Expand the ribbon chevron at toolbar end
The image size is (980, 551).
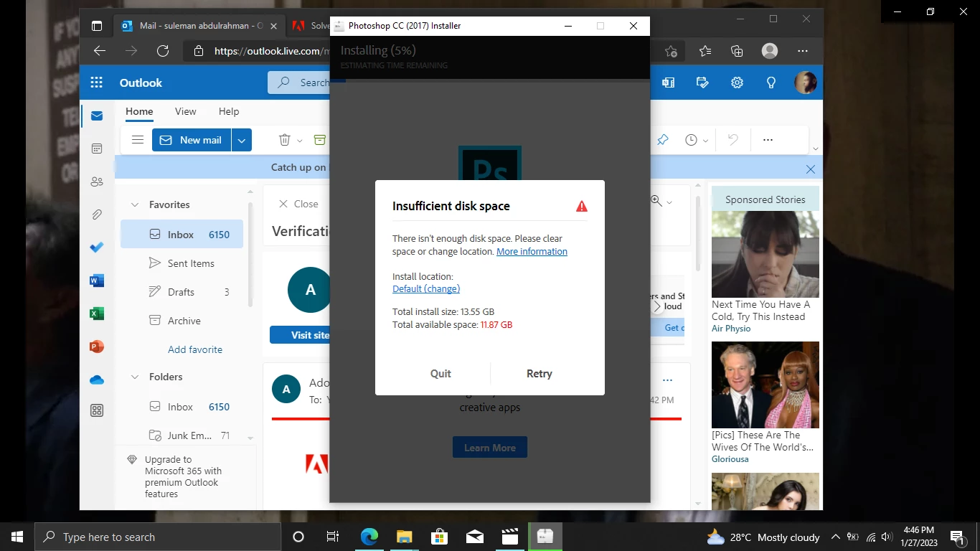[x=815, y=149]
